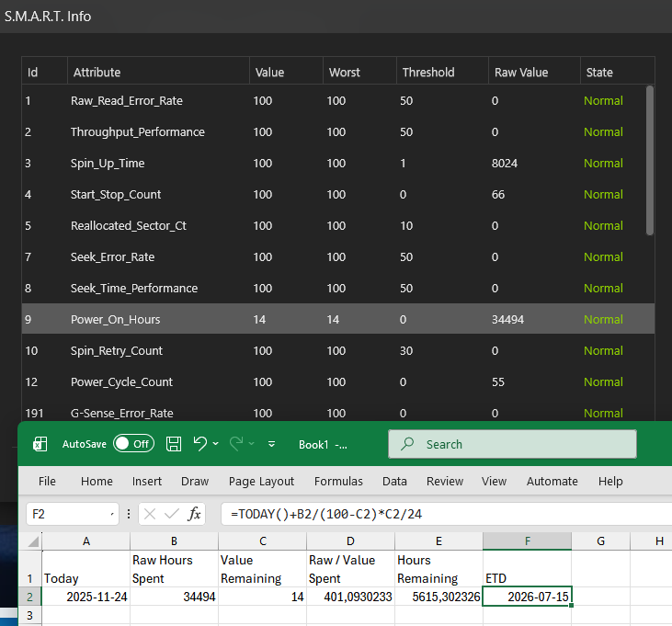Open the Data ribbon tab
Viewport: 672px width, 626px height.
coord(394,481)
